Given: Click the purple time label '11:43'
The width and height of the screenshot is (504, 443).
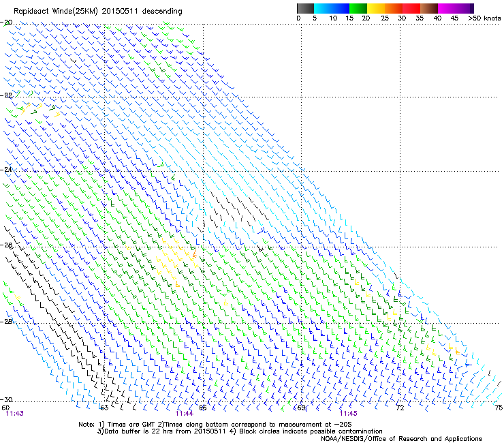Looking at the screenshot, I should [15, 414].
